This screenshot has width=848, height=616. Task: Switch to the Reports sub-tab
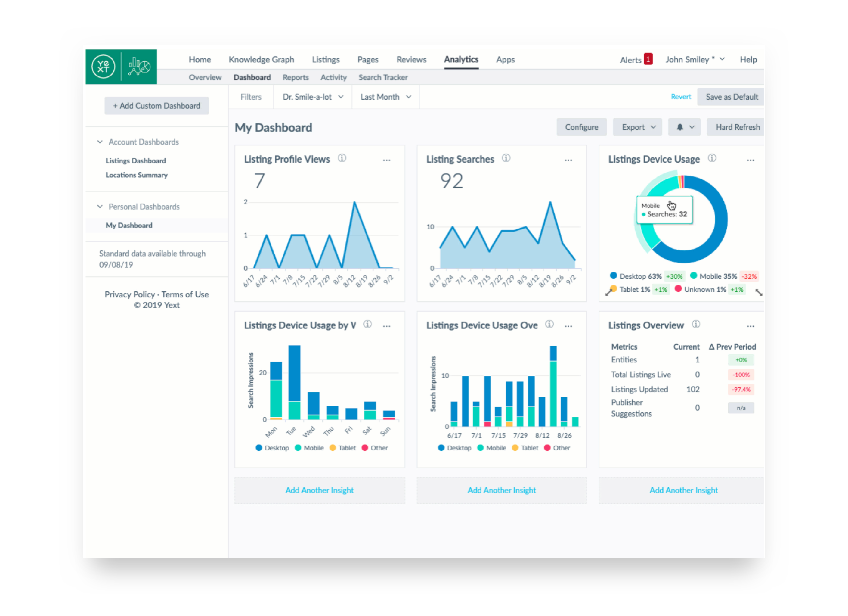pos(296,77)
